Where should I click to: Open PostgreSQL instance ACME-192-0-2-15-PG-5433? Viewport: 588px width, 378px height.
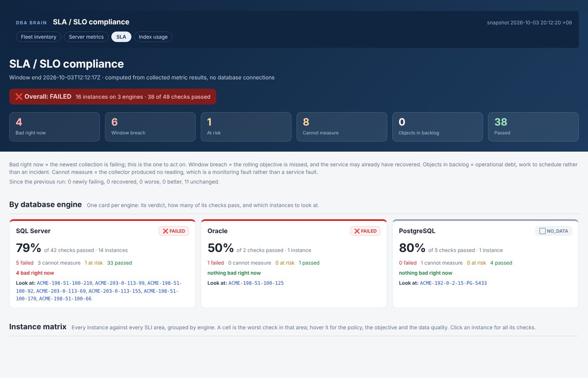[454, 283]
